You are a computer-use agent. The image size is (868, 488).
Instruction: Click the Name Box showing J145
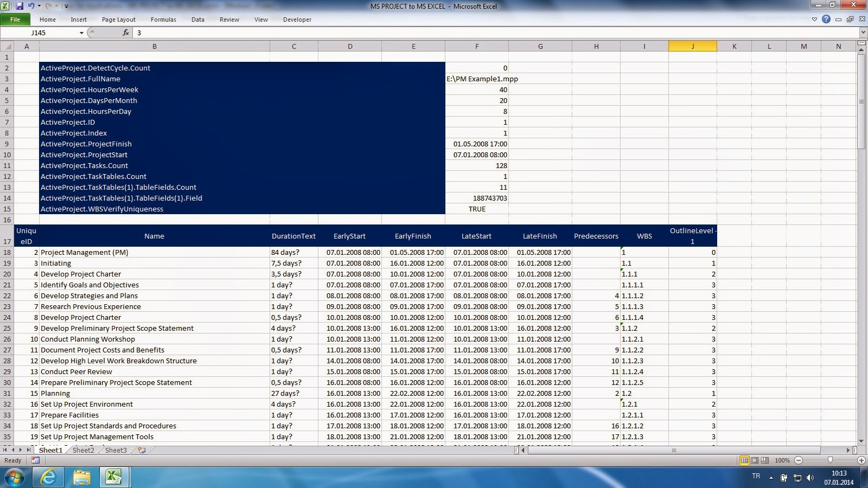click(x=39, y=33)
